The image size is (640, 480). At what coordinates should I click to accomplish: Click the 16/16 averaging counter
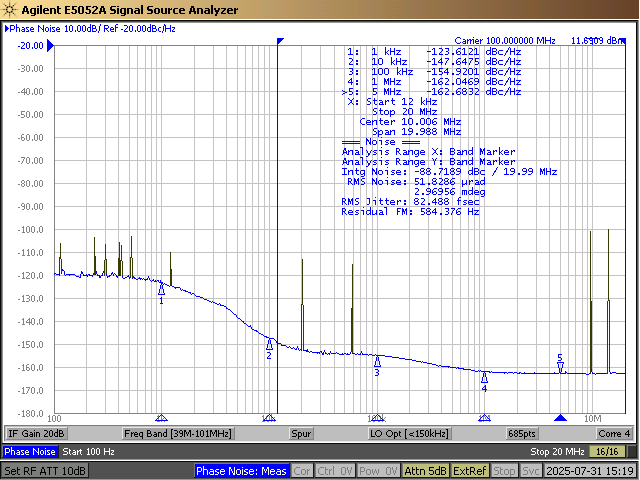click(607, 451)
